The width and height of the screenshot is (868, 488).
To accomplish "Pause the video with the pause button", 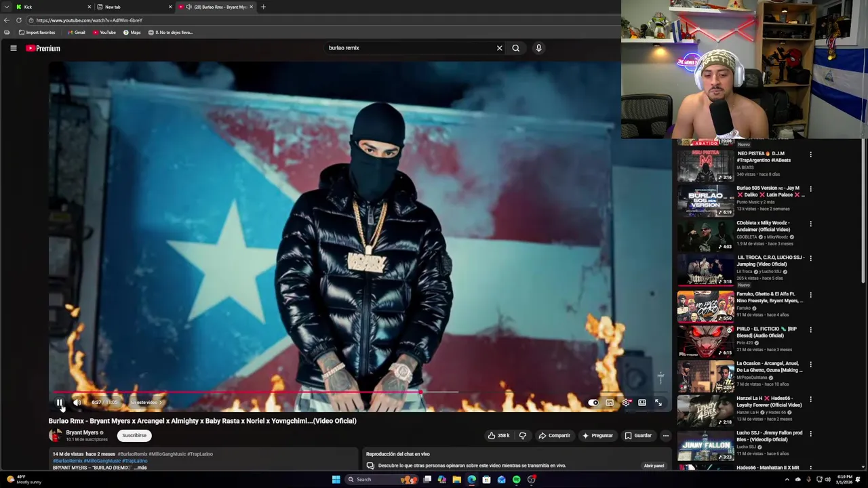I will (x=60, y=403).
